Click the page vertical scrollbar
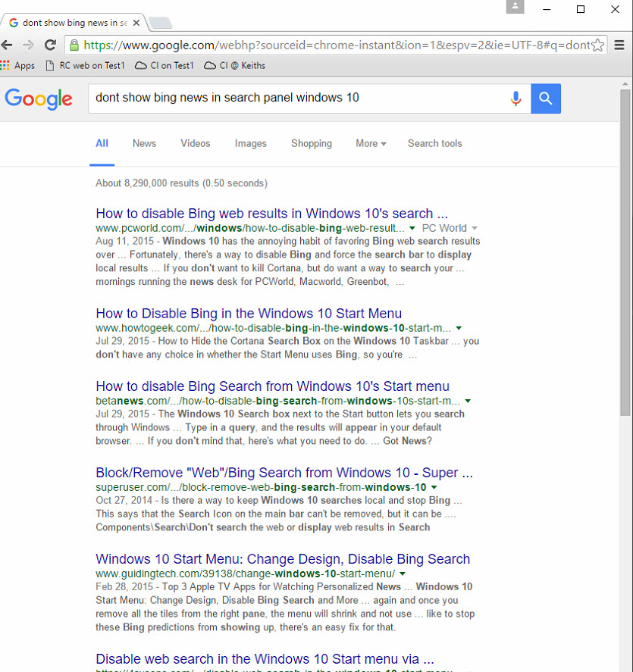This screenshot has width=633, height=672. pos(625,250)
